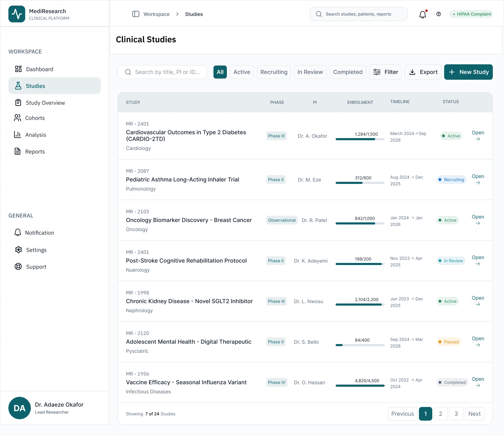Focus the global search studies, patients, reports field
The image size is (504, 436).
[x=359, y=14]
